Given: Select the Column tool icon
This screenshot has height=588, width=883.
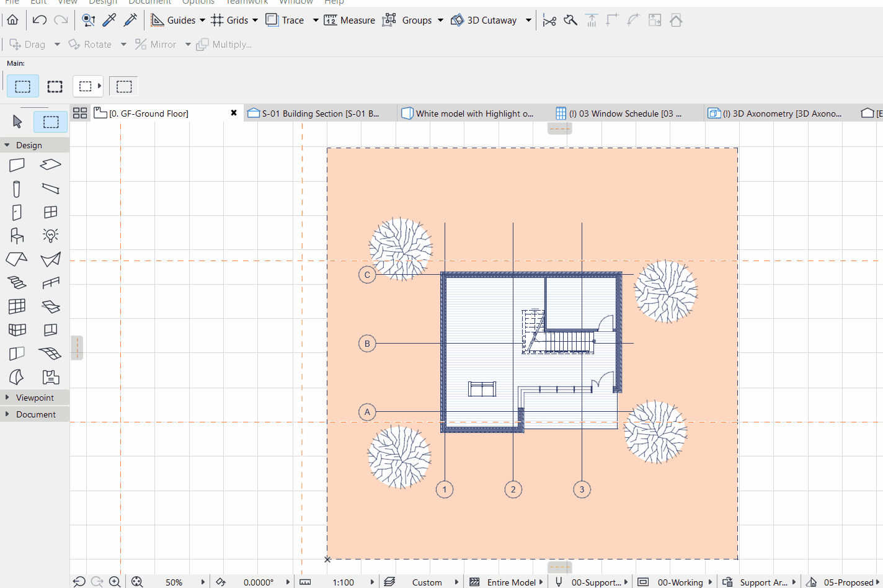Looking at the screenshot, I should [17, 189].
